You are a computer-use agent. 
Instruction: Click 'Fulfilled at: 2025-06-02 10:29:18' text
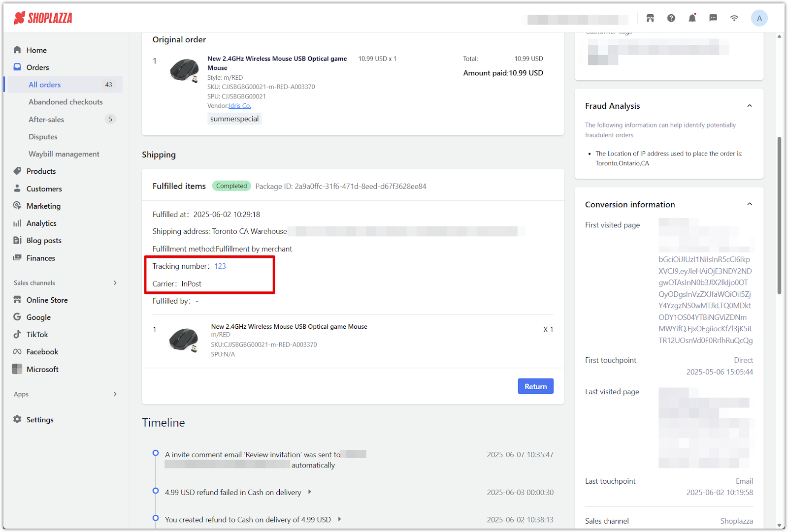point(206,215)
